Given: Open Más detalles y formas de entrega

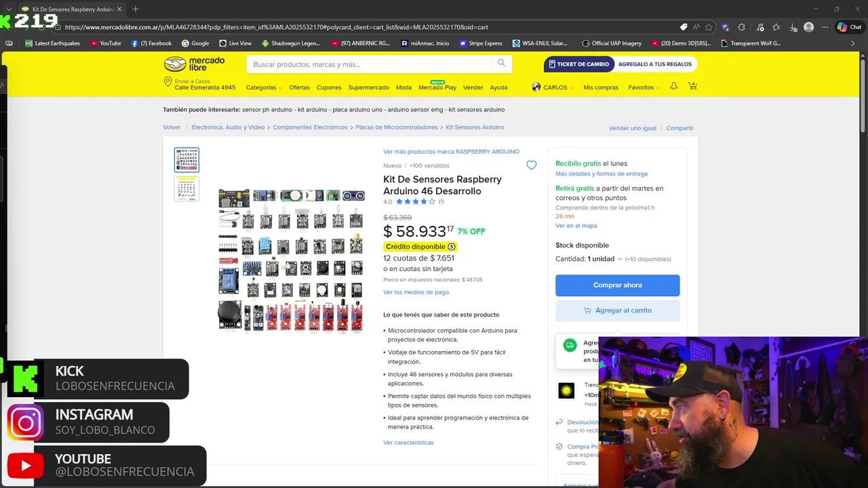Looking at the screenshot, I should point(601,174).
